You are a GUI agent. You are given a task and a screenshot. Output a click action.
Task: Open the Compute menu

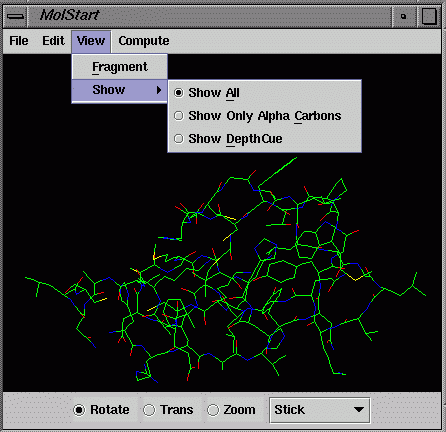click(x=144, y=41)
